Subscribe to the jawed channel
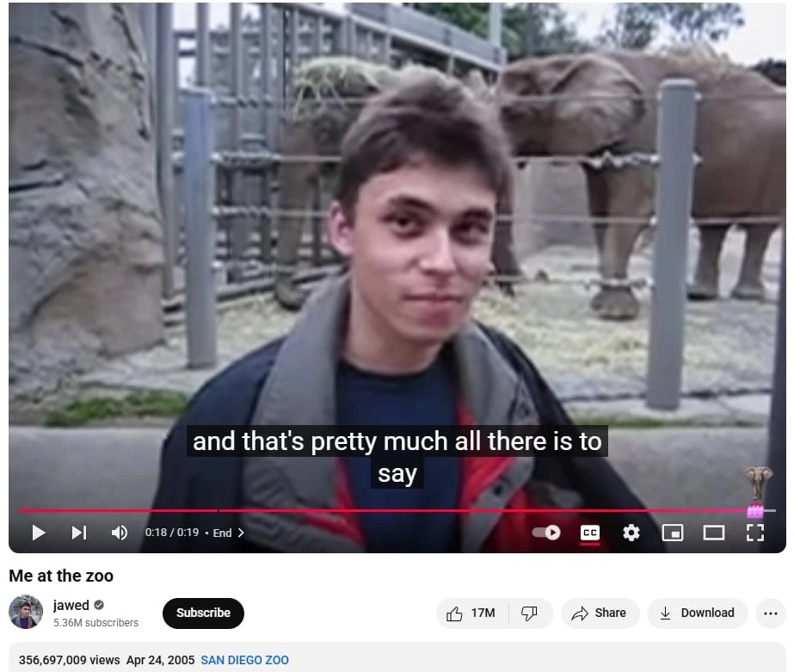 (203, 613)
